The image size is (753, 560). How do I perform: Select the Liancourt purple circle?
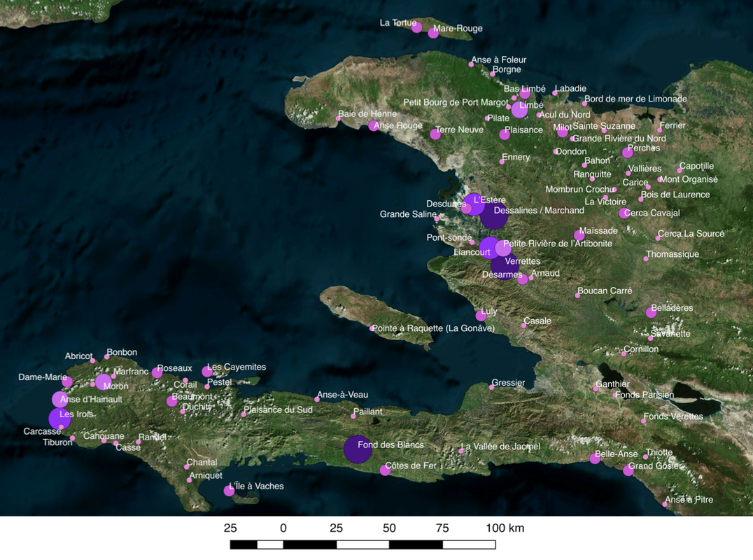(490, 248)
